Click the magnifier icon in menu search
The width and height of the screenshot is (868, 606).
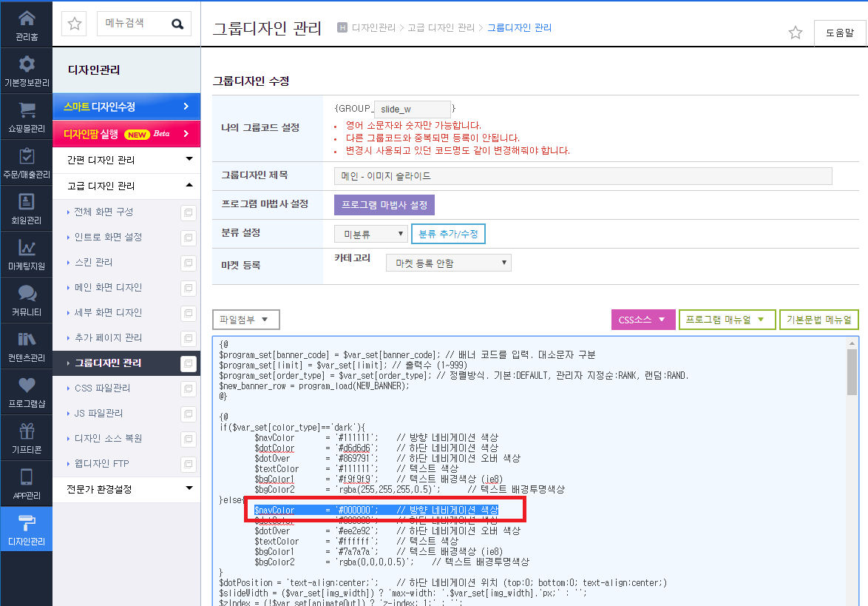[177, 24]
